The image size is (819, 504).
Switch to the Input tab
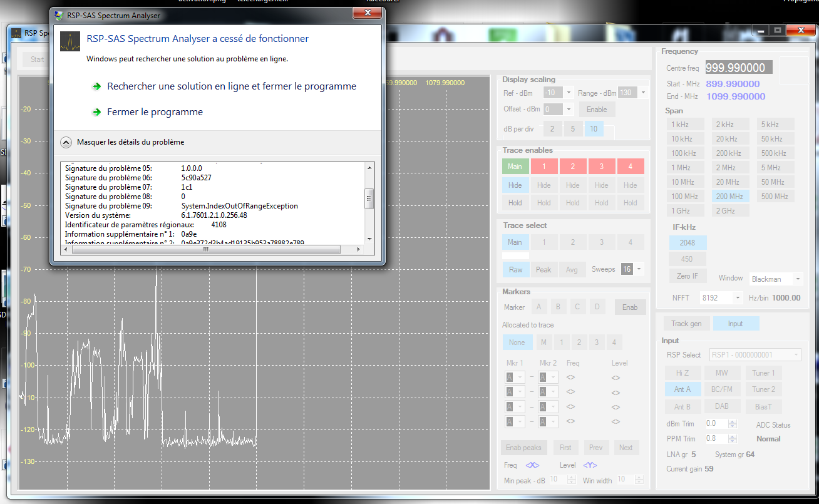736,324
